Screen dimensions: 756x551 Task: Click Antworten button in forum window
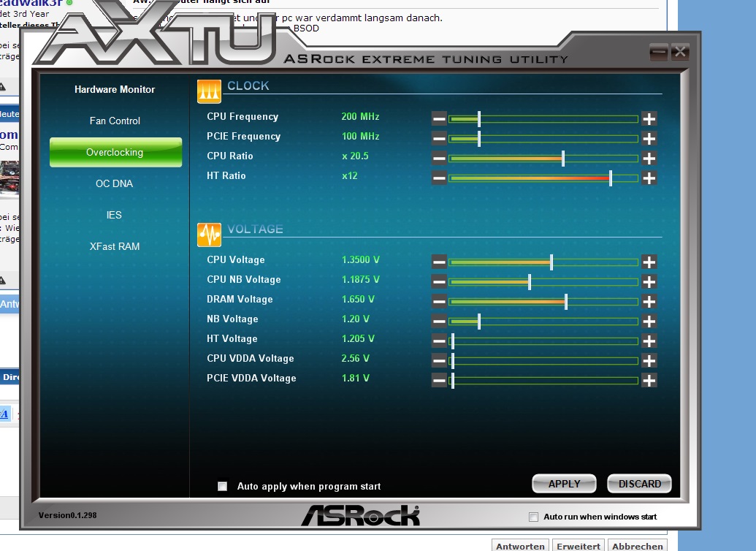point(520,545)
